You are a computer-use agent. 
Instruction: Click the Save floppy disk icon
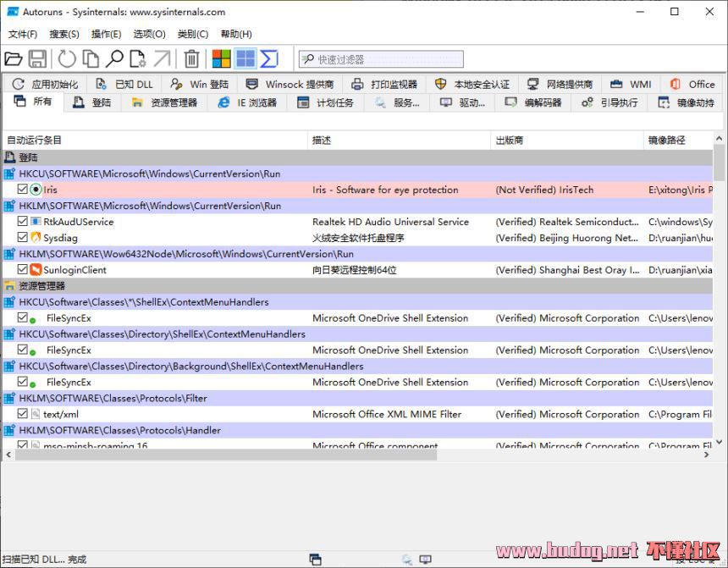click(37, 58)
